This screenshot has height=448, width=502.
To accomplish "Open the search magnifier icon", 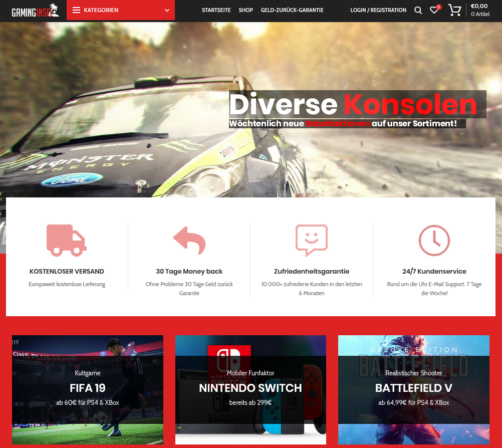I will click(418, 10).
